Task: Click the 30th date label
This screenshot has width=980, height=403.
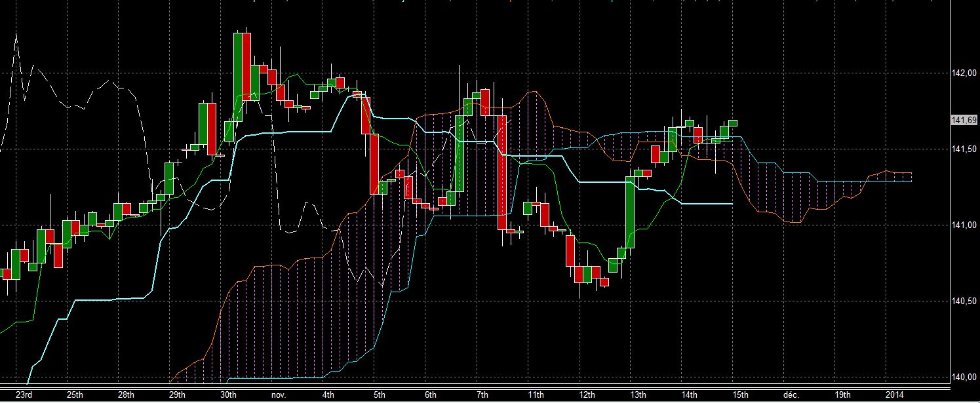Action: (228, 394)
